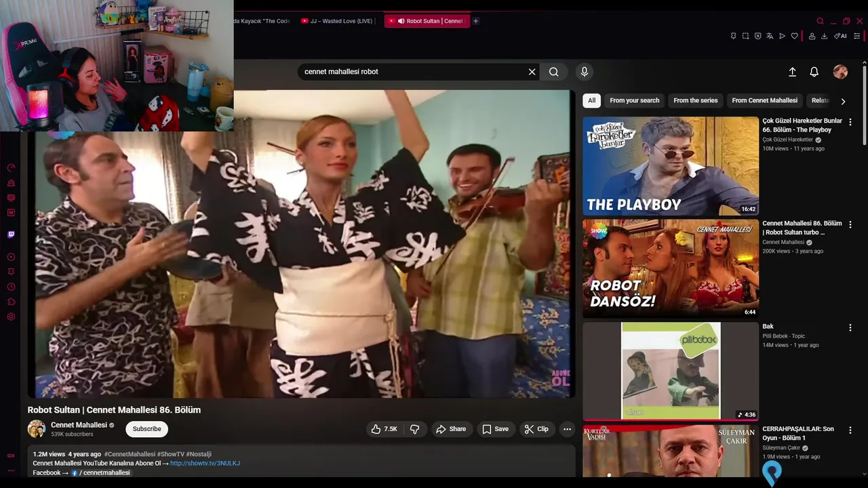Open options menu for CERRAHPAŞALILAR video
The image size is (868, 488).
[850, 430]
